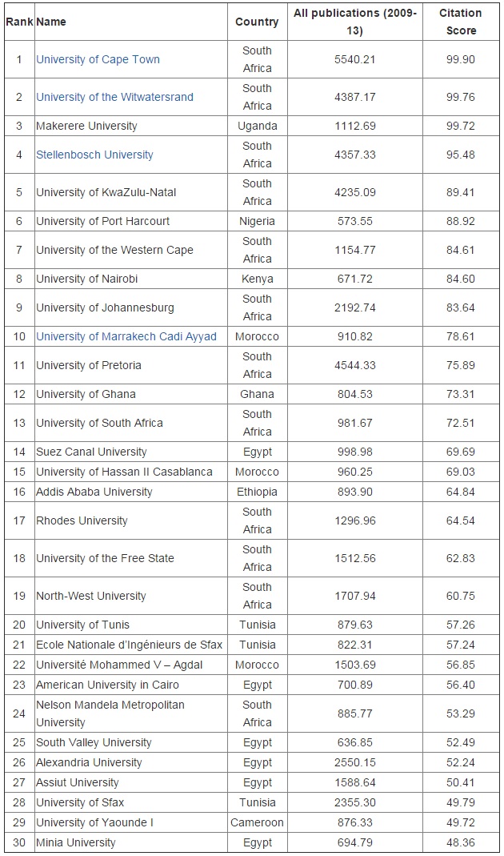
Task: Open the University of Cape Town link
Action: pos(98,59)
